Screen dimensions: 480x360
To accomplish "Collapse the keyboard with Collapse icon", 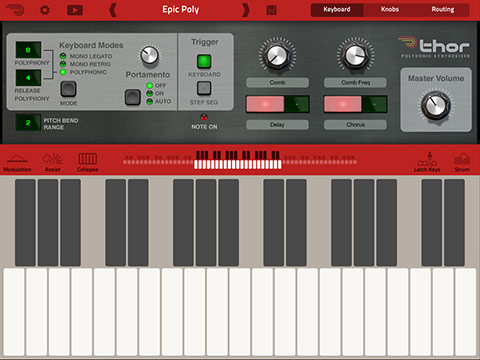I will click(x=88, y=162).
